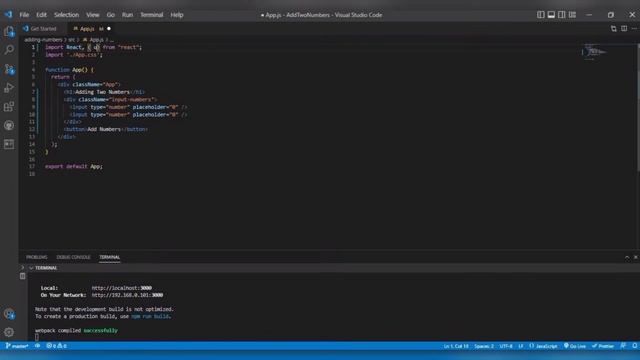Toggle primary side bar layout button
This screenshot has height=360, width=640.
[540, 15]
